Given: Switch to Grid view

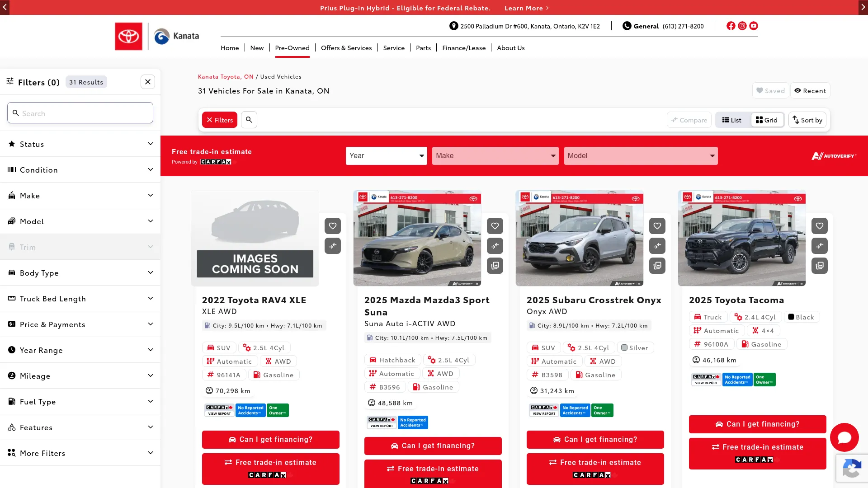Looking at the screenshot, I should 767,120.
